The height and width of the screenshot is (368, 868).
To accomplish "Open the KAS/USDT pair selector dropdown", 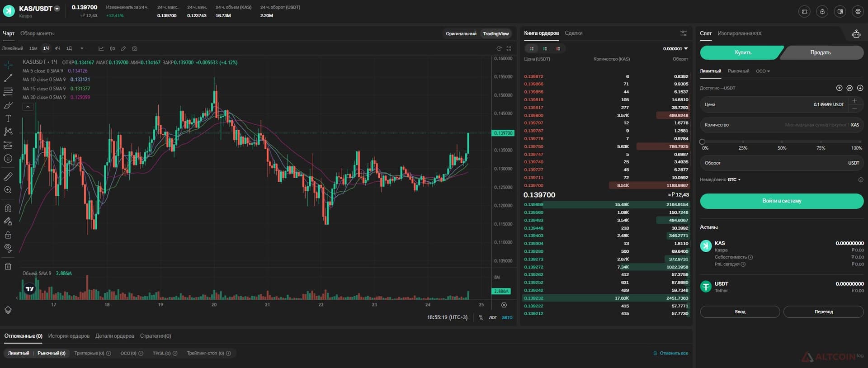I will 57,9.
